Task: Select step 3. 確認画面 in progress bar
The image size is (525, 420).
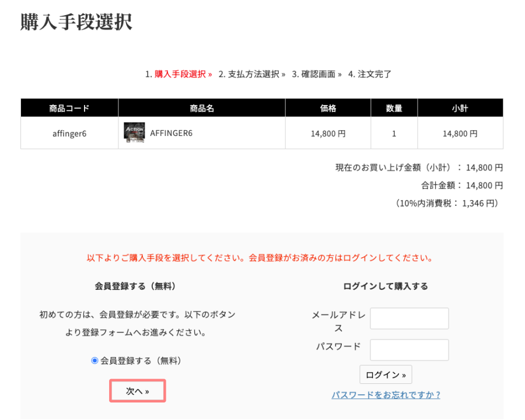Action: click(316, 74)
